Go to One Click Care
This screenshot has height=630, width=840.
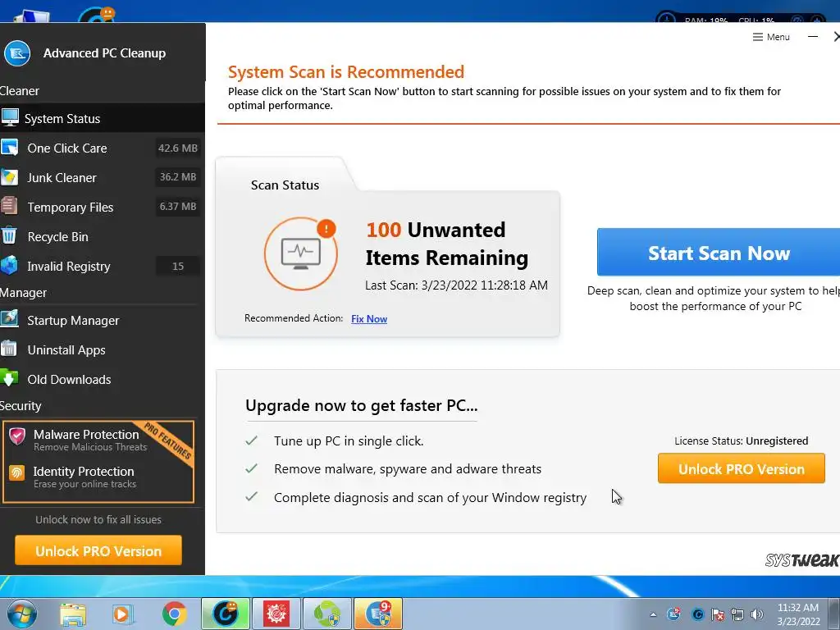(103, 148)
